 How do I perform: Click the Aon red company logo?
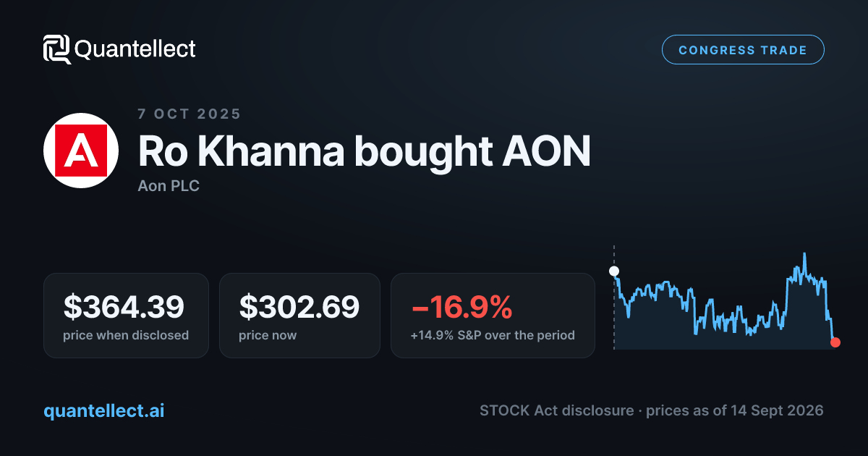(x=80, y=151)
